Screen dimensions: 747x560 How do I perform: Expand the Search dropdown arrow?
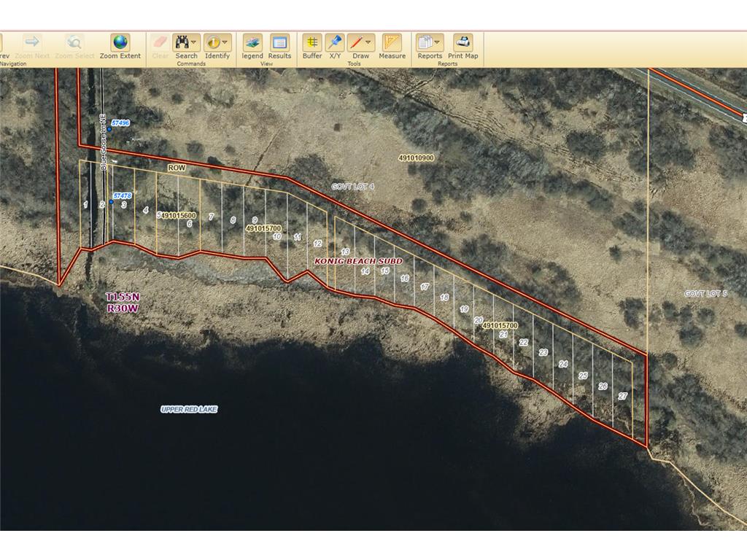click(195, 43)
